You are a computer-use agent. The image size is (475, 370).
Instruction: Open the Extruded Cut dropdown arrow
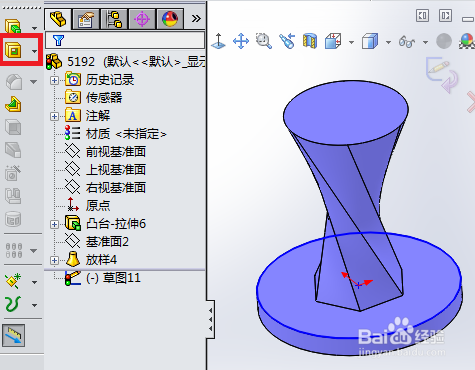point(34,51)
